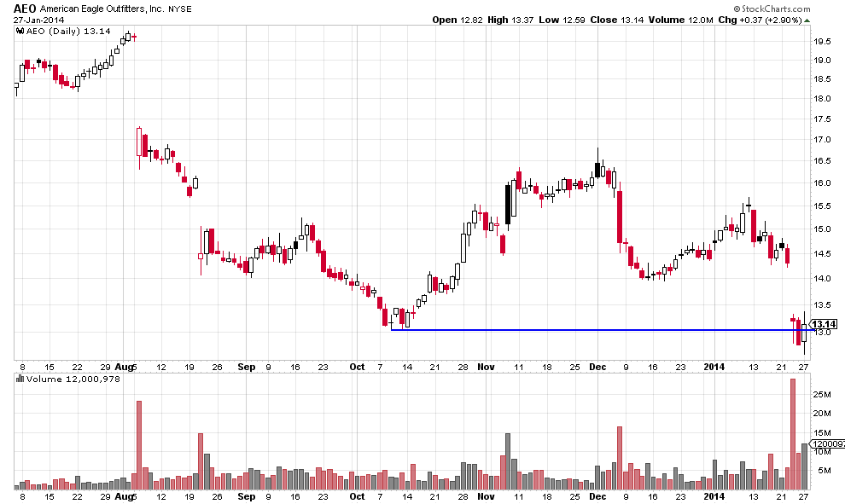Click the tall gray volume bar in early November

pos(508,461)
